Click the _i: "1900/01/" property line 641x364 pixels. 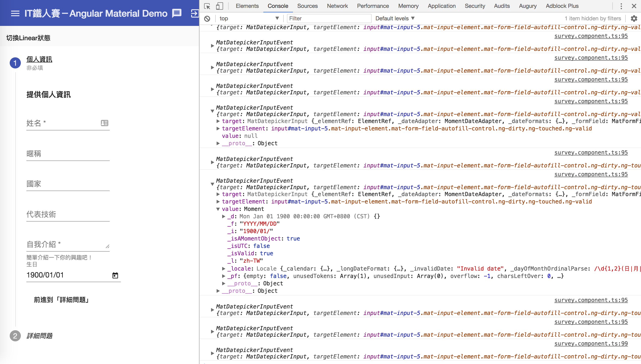click(x=250, y=231)
